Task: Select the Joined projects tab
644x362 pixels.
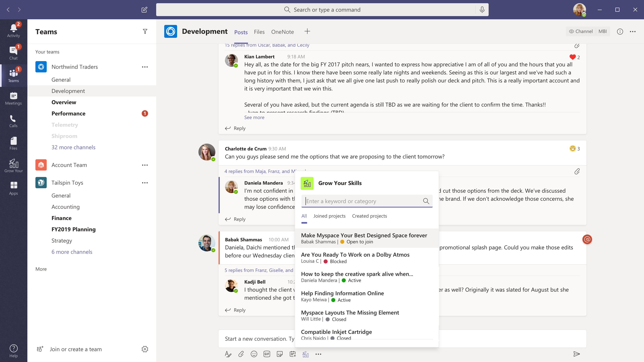Action: pyautogui.click(x=329, y=216)
